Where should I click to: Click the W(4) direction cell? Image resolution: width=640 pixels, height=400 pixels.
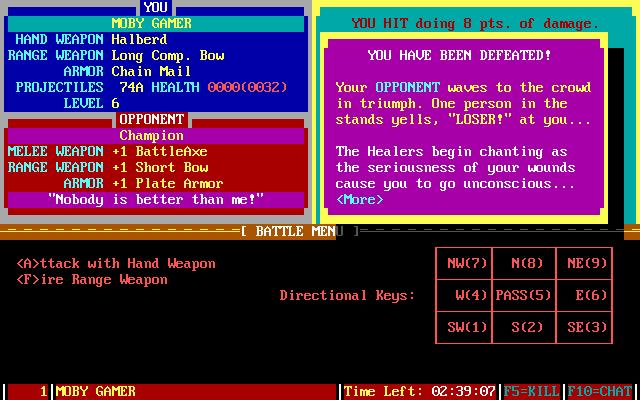click(x=464, y=295)
